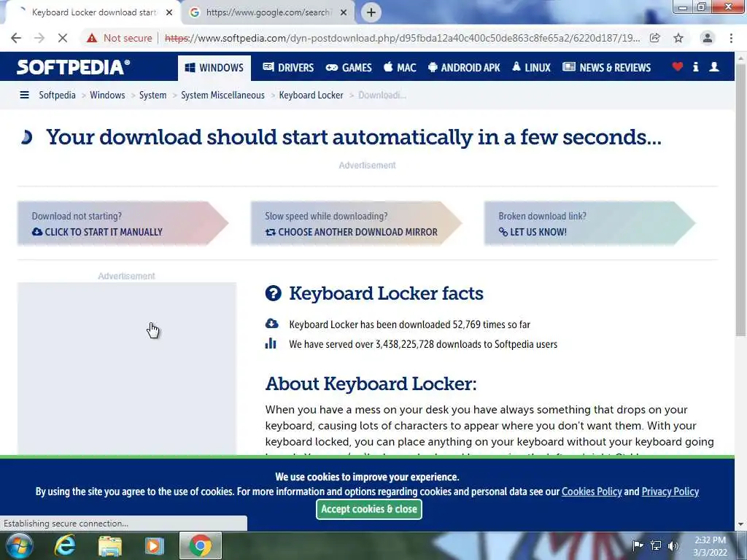This screenshot has width=747, height=560.
Task: Select the Keyboard Locker download tab
Action: point(93,12)
